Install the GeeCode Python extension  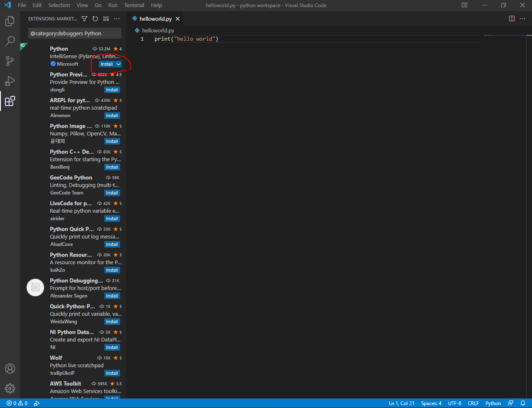tap(112, 193)
